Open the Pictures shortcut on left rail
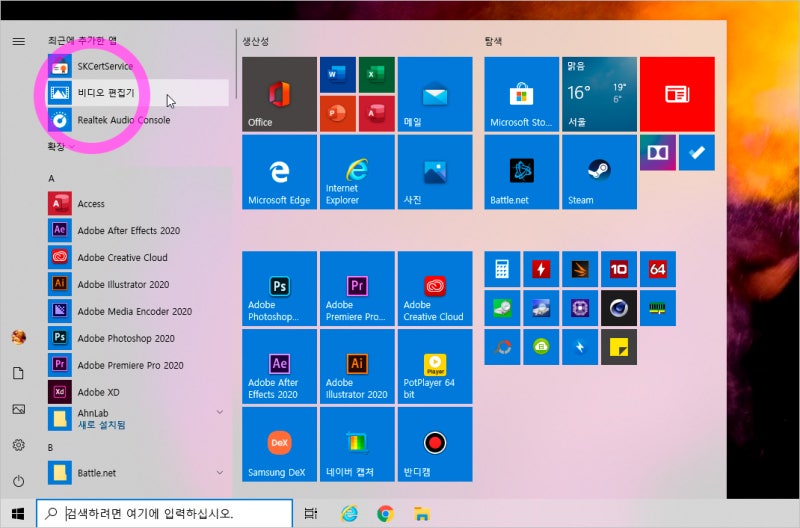 (18, 409)
